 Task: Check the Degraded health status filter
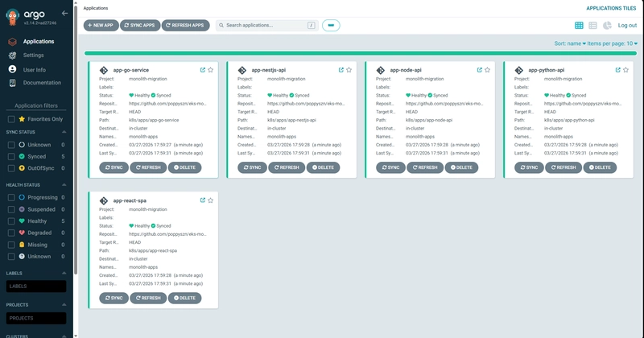11,233
